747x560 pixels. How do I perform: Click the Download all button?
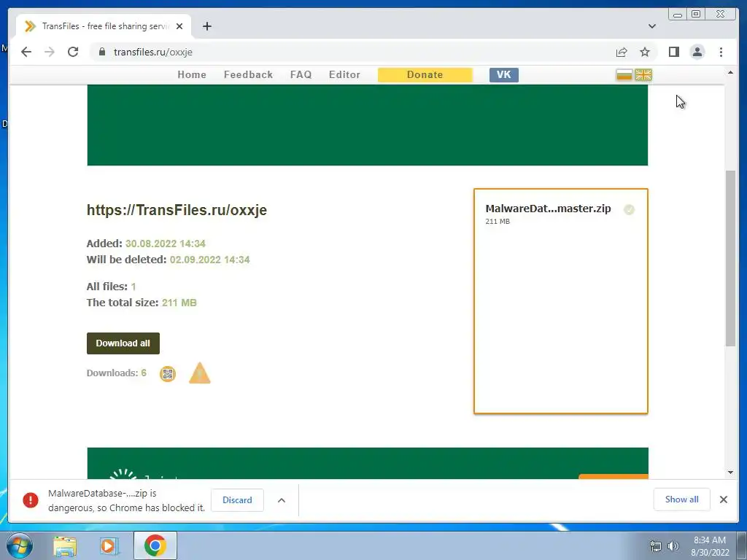pos(123,343)
